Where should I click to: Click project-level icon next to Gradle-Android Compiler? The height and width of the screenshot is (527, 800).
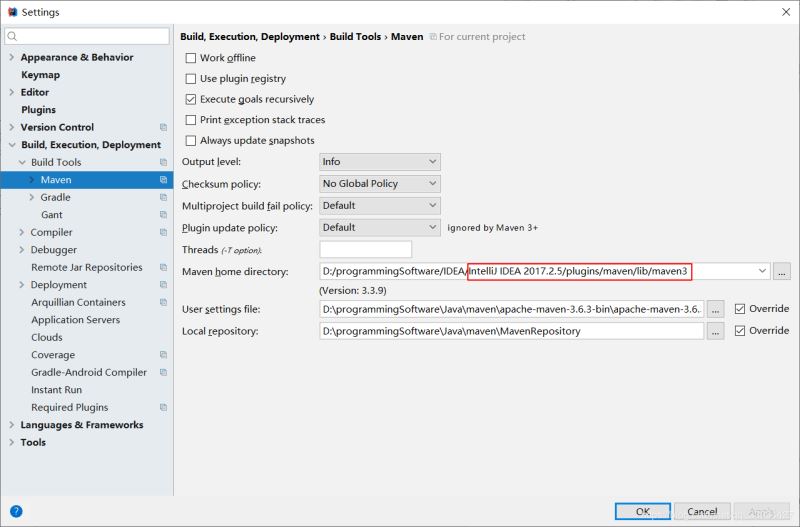pyautogui.click(x=163, y=372)
